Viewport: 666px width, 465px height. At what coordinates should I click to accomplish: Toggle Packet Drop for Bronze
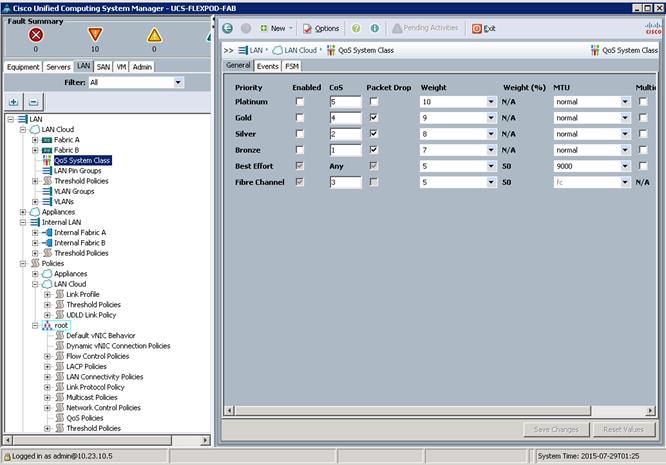point(374,150)
